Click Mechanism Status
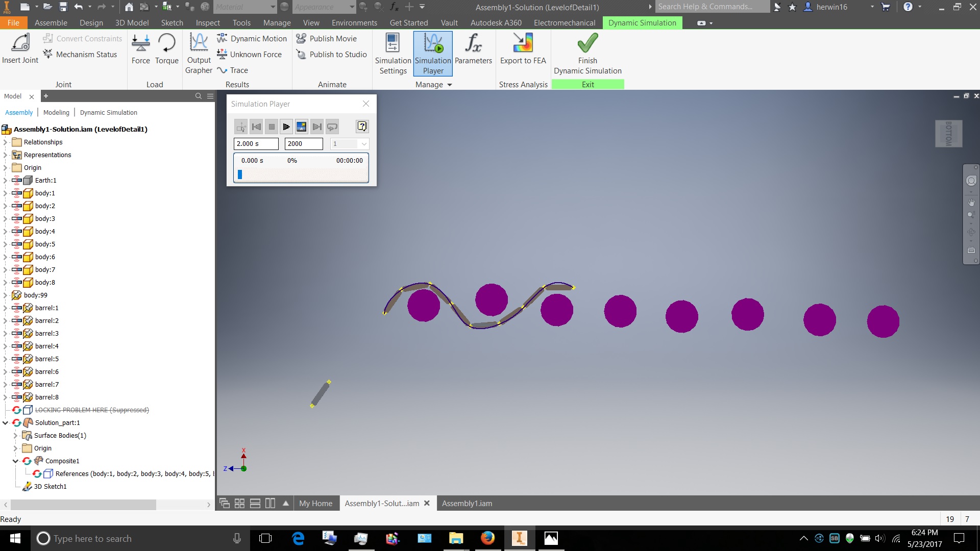Screen dimensions: 980x551 coord(80,55)
